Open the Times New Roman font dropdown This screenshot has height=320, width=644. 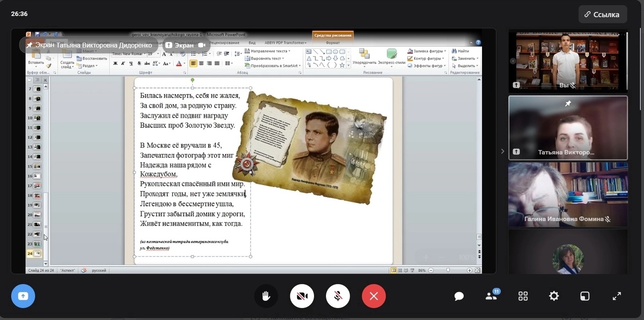point(143,54)
